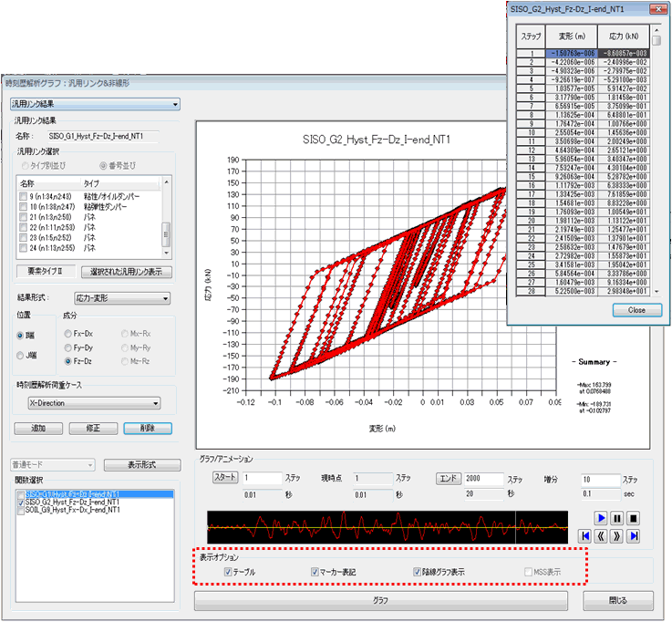Click the タイプ column header in link list
This screenshot has height=622, width=672.
pos(121,183)
